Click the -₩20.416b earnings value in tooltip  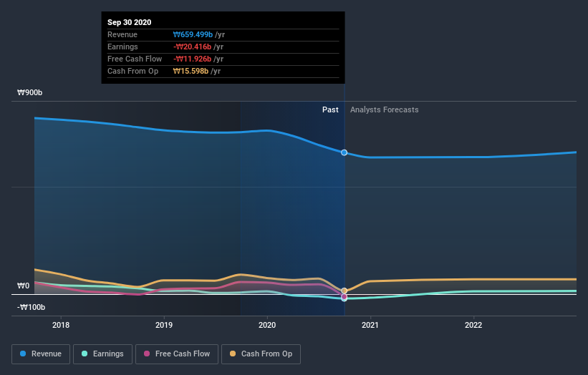click(x=193, y=47)
